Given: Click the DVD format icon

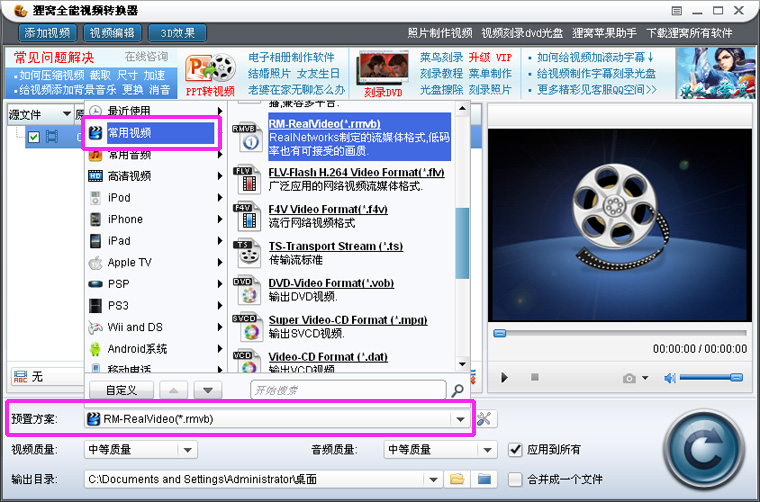Looking at the screenshot, I should (x=248, y=291).
